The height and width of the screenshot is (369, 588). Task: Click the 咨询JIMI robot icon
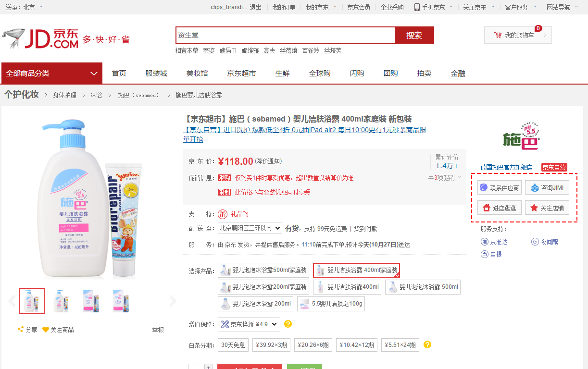[535, 188]
